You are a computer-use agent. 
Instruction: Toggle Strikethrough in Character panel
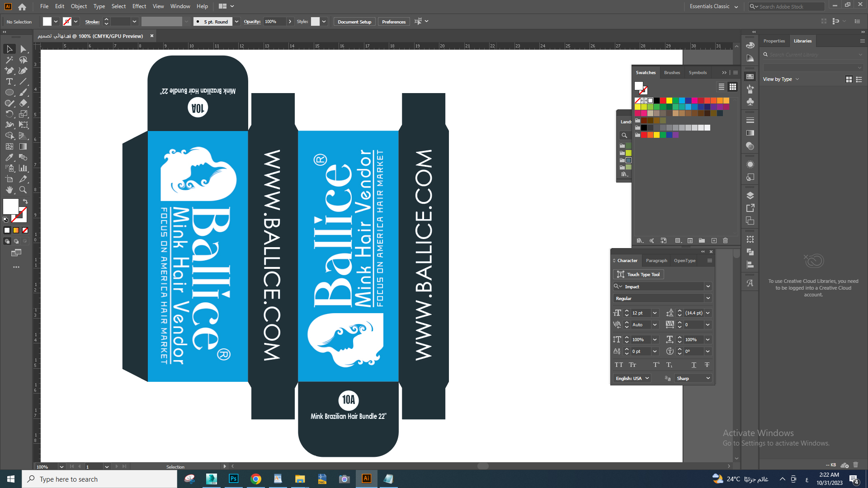(x=707, y=365)
